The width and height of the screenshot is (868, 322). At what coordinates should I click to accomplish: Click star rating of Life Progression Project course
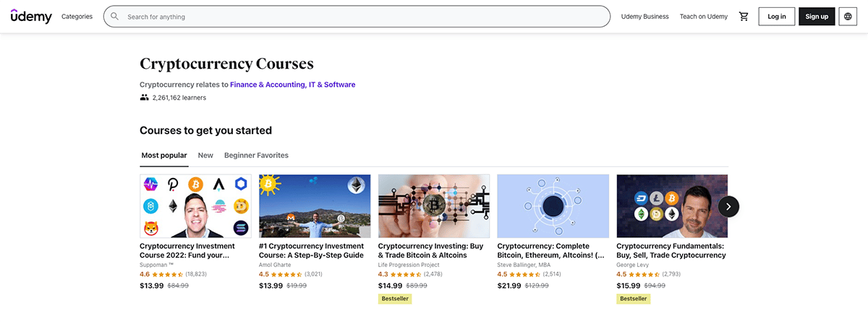pos(407,275)
